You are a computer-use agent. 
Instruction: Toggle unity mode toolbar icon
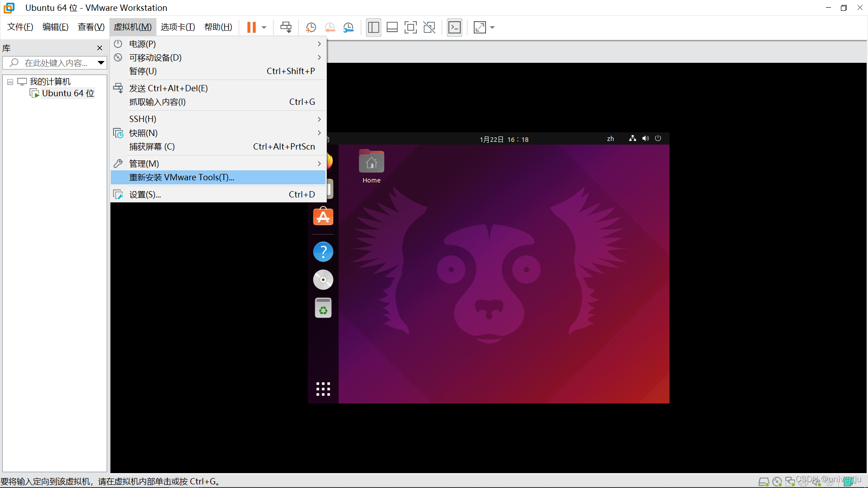[x=429, y=28]
